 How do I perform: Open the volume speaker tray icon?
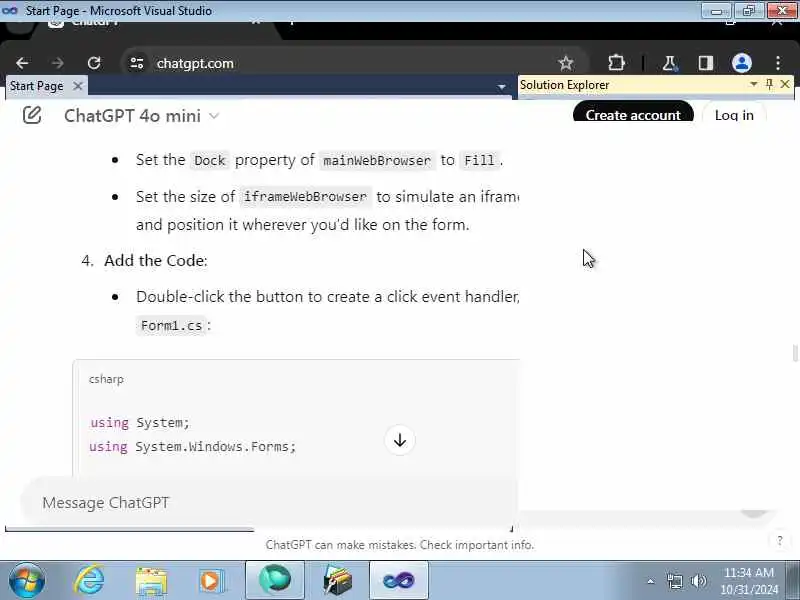[x=698, y=581]
